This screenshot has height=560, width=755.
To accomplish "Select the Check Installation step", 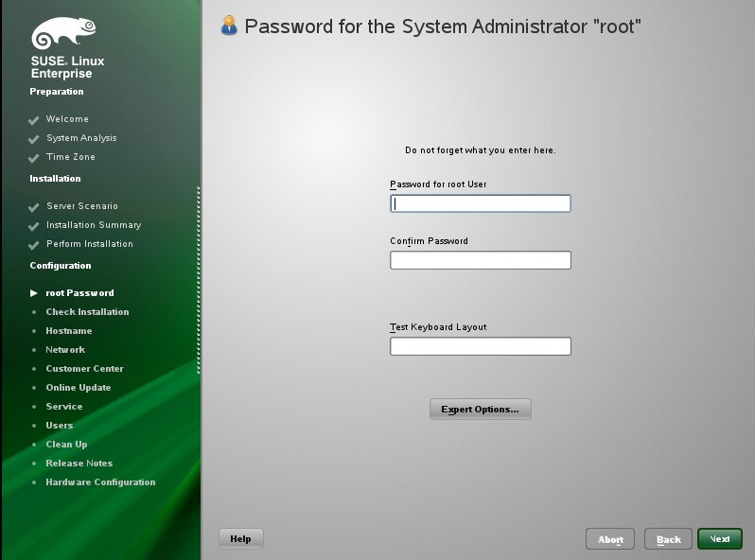I will coord(87,311).
